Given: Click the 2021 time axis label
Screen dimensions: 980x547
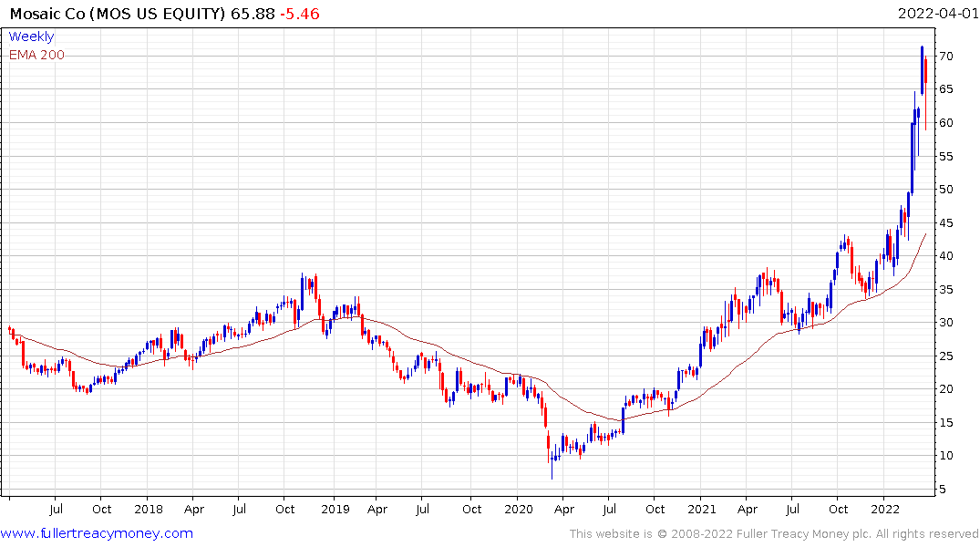Looking at the screenshot, I should tap(702, 510).
